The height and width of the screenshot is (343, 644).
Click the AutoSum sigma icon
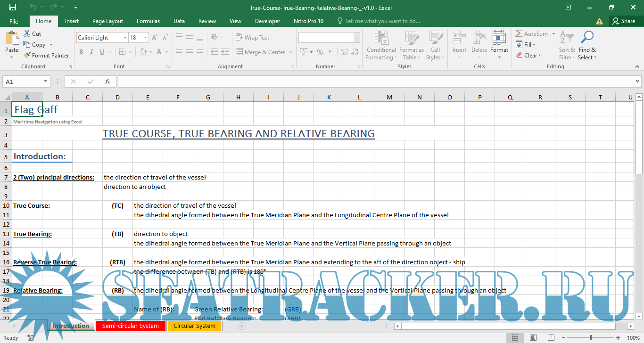tap(519, 34)
